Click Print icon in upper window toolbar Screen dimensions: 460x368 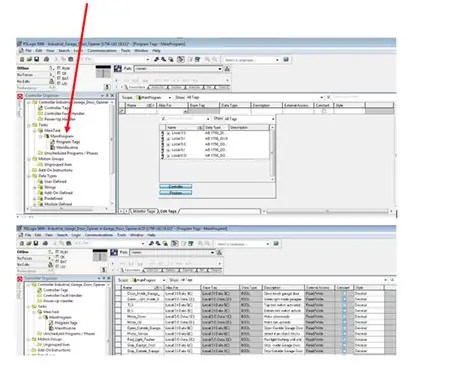[46, 59]
